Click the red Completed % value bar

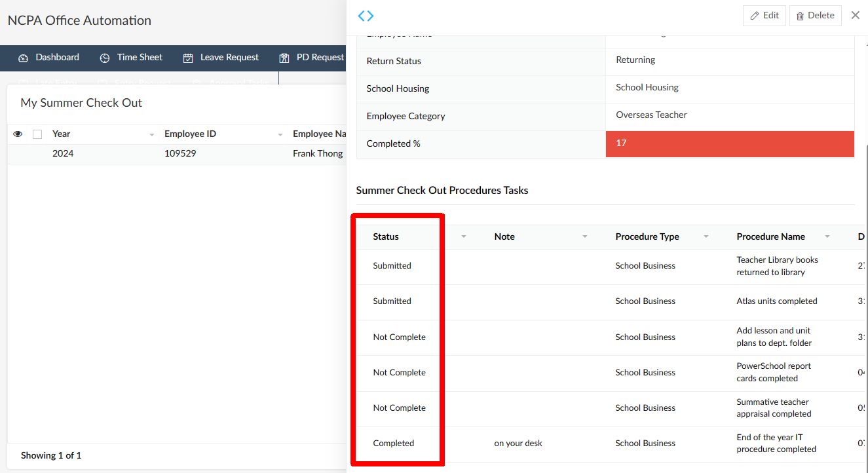tap(730, 143)
